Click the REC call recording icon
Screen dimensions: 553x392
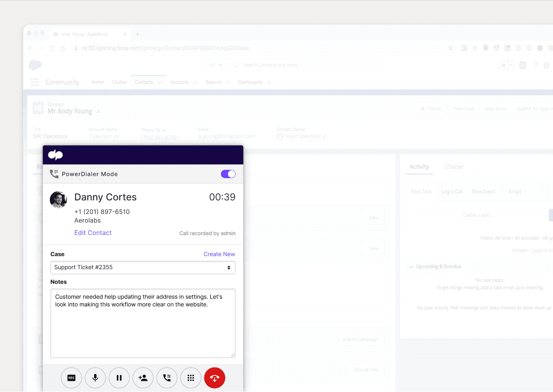pos(71,378)
